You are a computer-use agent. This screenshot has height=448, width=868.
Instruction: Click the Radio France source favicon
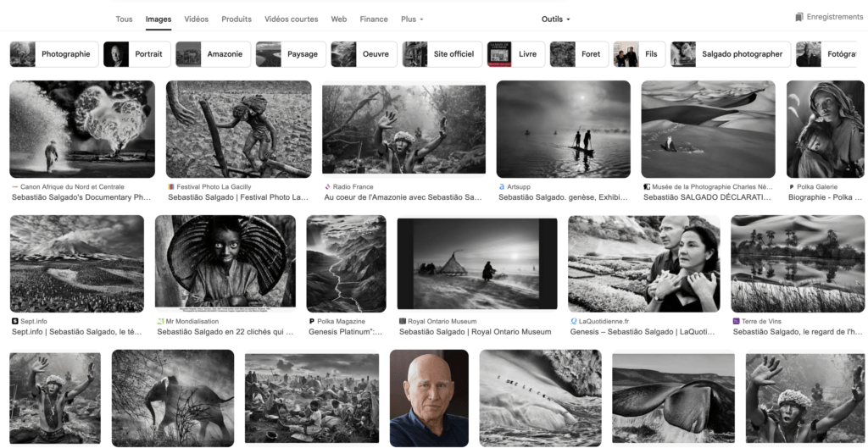327,186
